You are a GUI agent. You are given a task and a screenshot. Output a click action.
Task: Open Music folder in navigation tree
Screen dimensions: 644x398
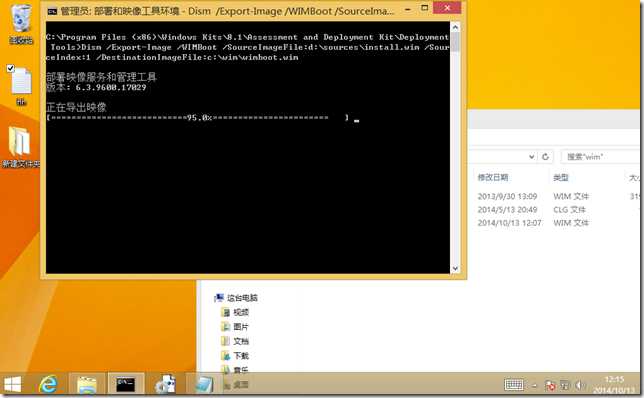point(235,370)
